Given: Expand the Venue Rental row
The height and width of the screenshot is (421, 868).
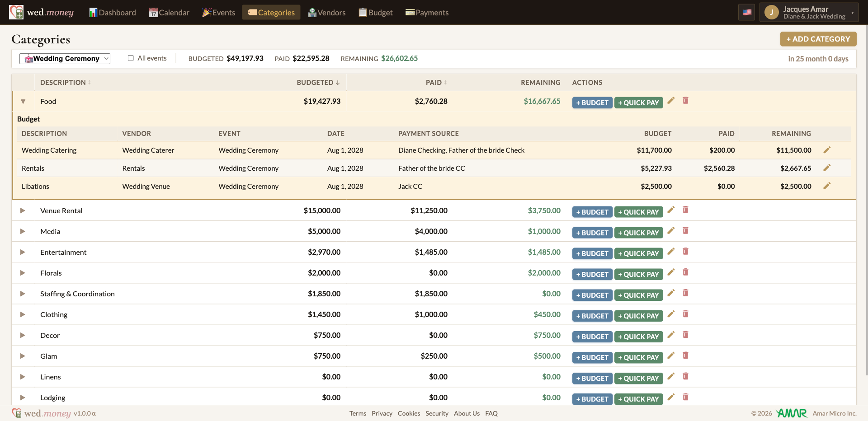Looking at the screenshot, I should [23, 210].
